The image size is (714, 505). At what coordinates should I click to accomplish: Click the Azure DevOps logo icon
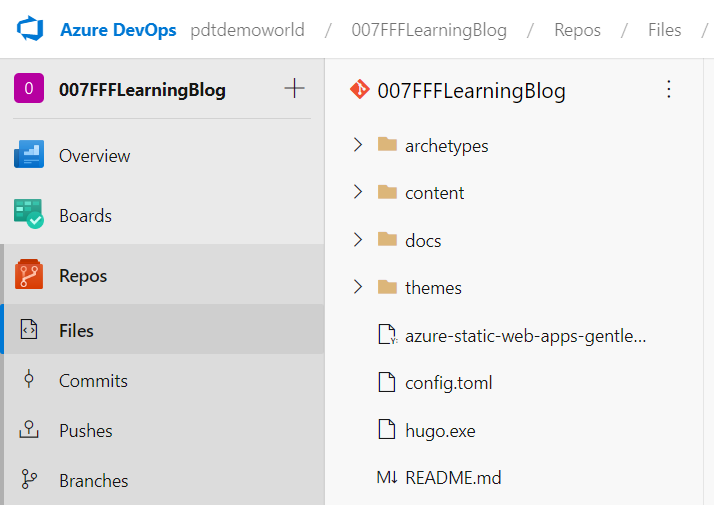point(31,29)
